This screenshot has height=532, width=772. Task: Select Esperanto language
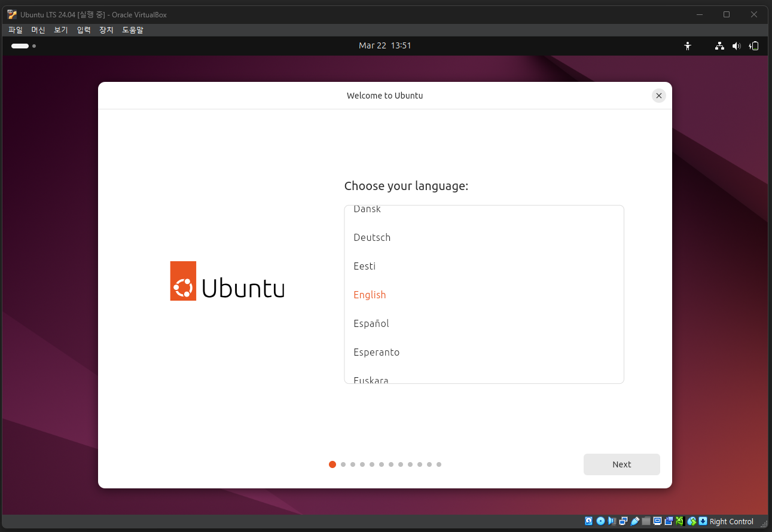pyautogui.click(x=484, y=352)
